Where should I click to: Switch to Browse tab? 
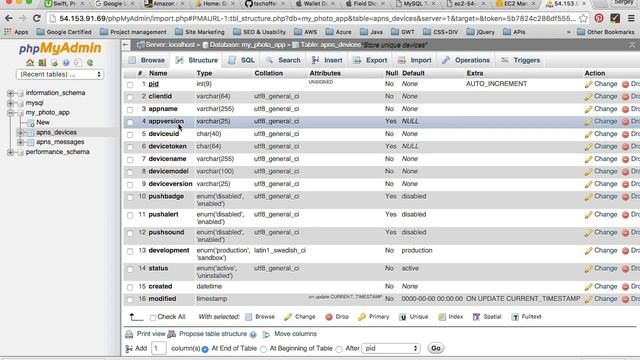[147, 60]
